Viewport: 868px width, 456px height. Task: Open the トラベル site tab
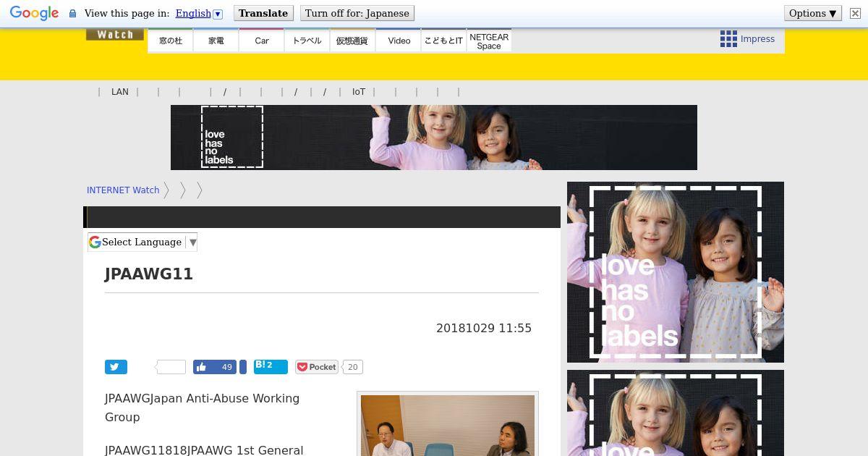pos(307,41)
